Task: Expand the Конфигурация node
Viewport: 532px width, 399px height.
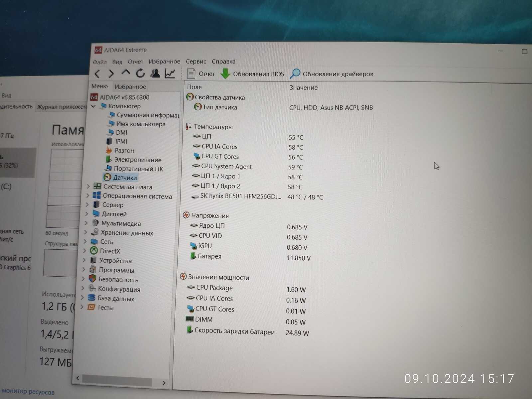Action: coord(83,288)
